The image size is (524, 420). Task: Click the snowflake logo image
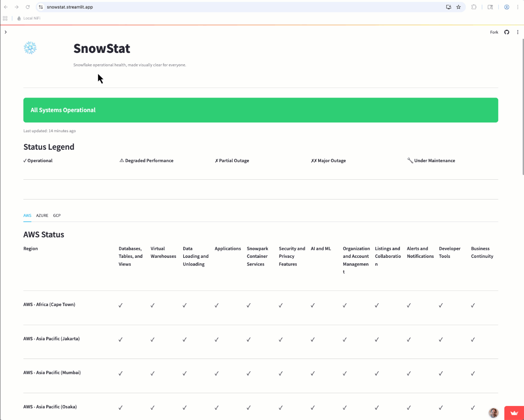click(30, 48)
